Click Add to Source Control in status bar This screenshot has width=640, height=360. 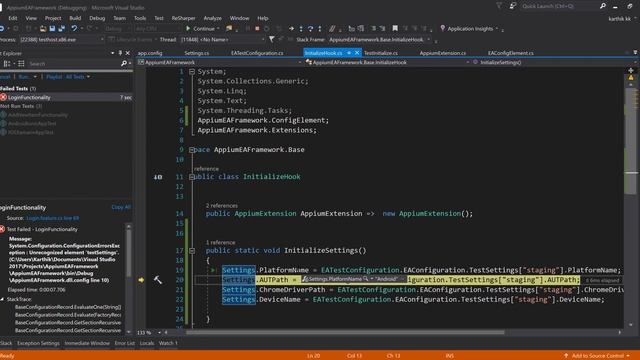pyautogui.click(x=598, y=356)
